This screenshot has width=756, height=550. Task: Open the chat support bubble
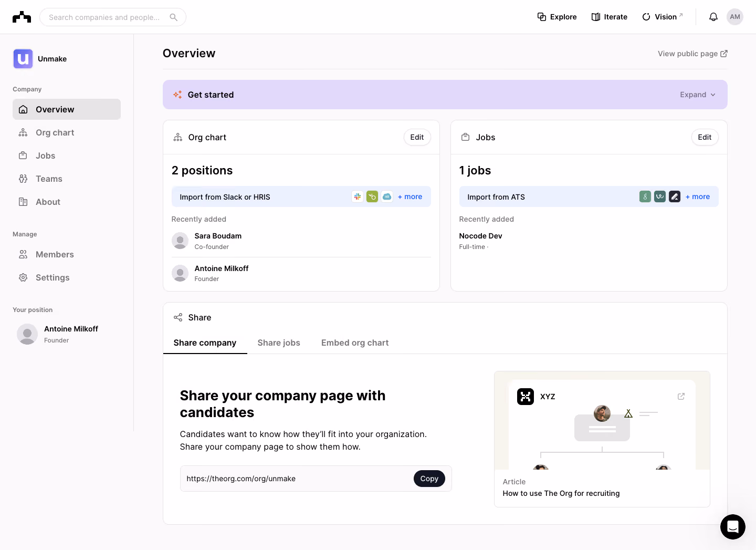733,527
